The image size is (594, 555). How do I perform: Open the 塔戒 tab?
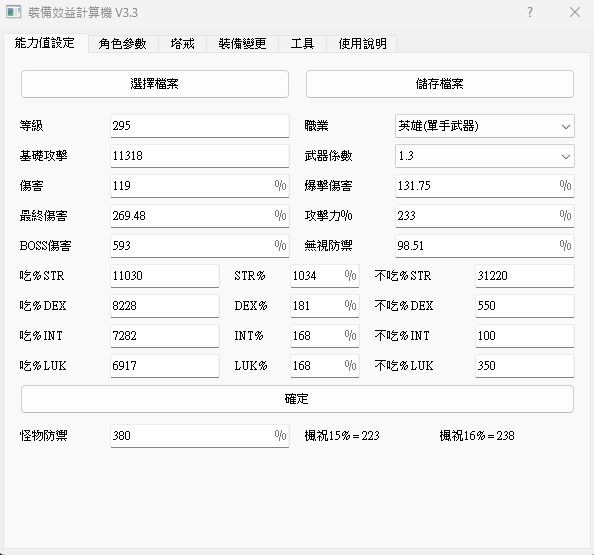(x=182, y=44)
